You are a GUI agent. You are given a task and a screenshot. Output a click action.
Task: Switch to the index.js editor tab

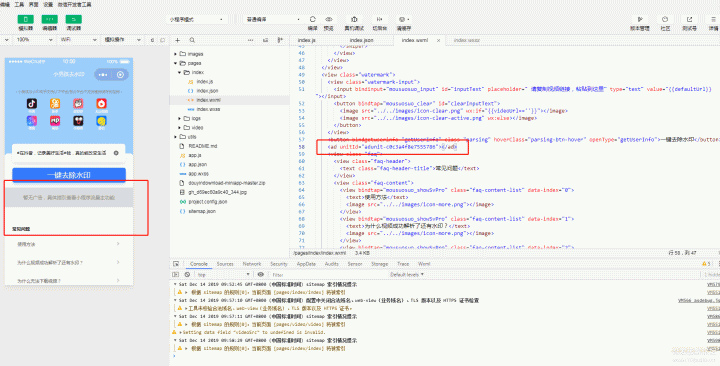pyautogui.click(x=306, y=40)
